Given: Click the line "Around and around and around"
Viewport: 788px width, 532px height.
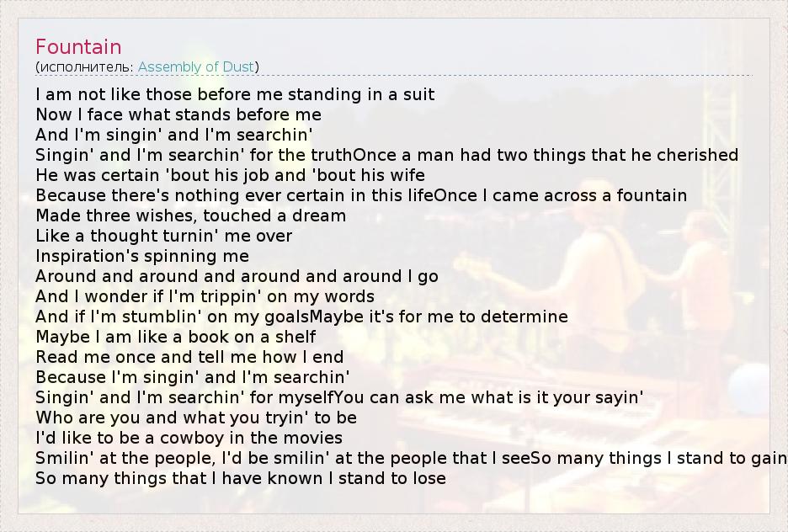Looking at the screenshot, I should pos(237,276).
